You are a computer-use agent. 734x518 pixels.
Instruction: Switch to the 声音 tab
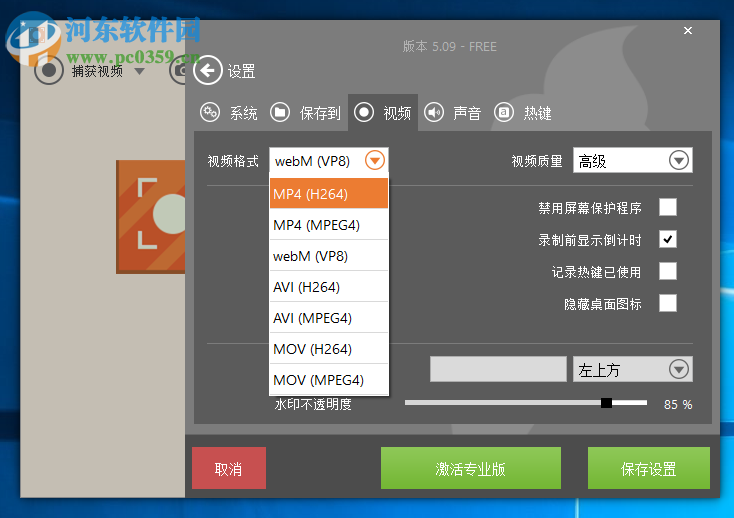coord(453,113)
